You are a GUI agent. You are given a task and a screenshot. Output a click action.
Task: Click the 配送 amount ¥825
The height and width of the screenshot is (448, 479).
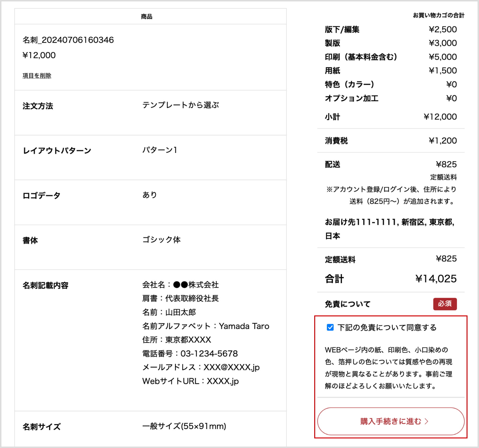coord(446,164)
